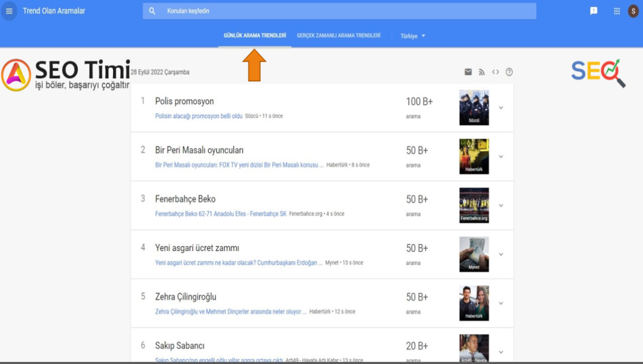Switch to Gerçek Zamanlı Arama Trendleri tab
This screenshot has height=364, width=643.
[x=339, y=35]
